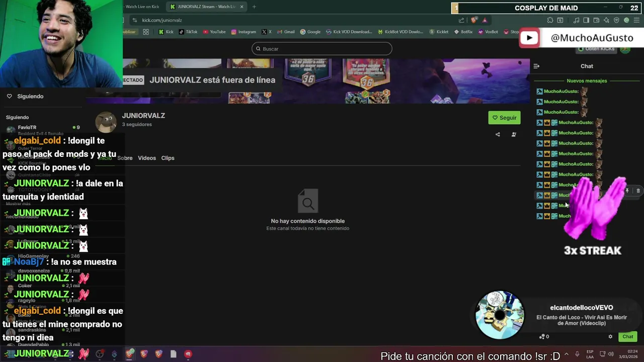Delete the highlighted chat message via trash icon
Image resolution: width=644 pixels, height=362 pixels.
coord(638,191)
